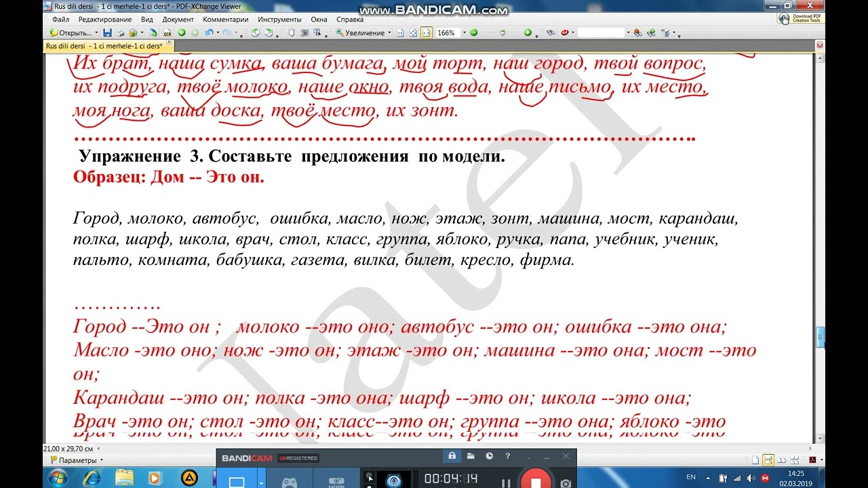Click the green Zoom out minus button
868x488 pixels.
473,33
